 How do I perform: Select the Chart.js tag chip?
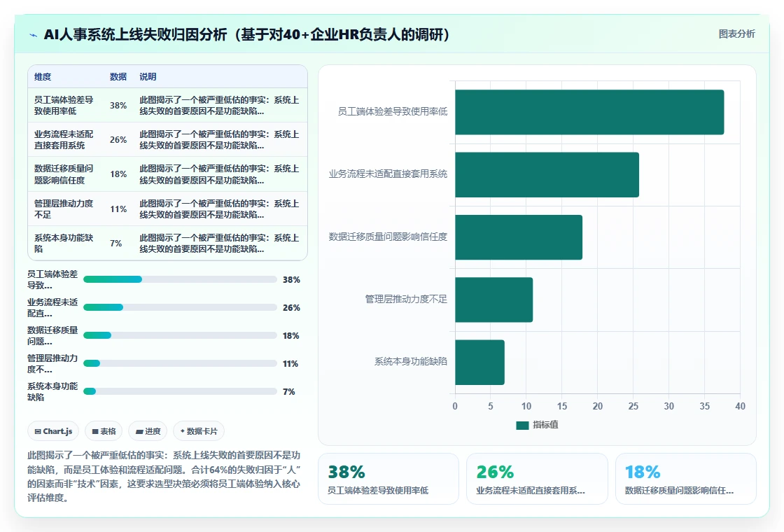[x=53, y=431]
